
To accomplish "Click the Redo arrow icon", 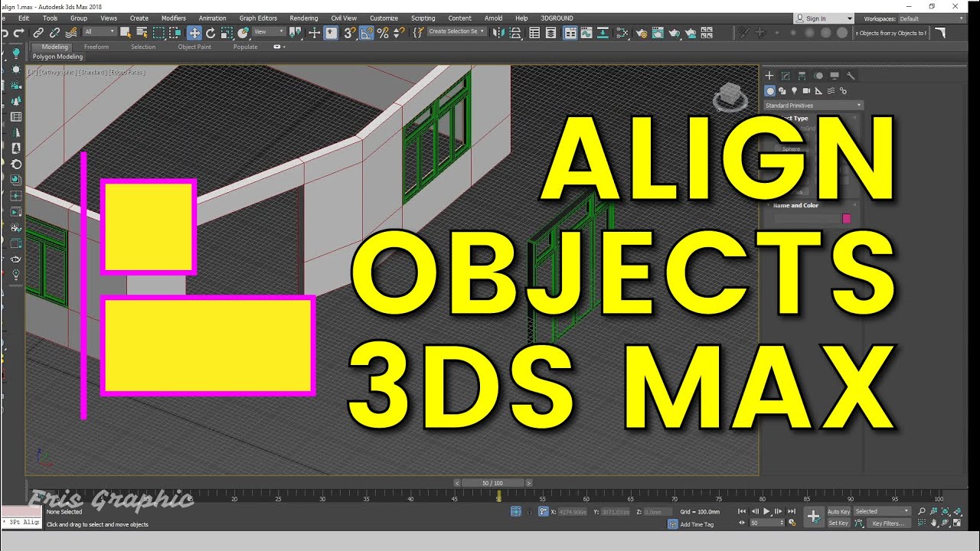I will coord(19,33).
